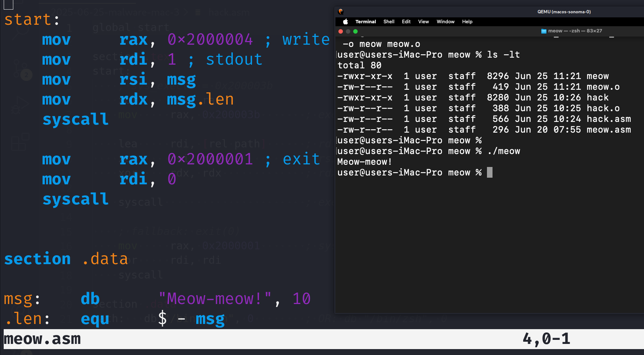Click 'total 80' line in terminal

click(x=360, y=65)
